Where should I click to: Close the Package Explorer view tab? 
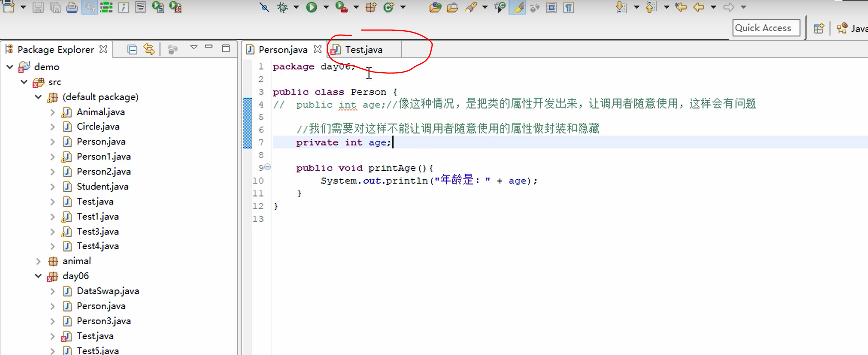click(103, 49)
